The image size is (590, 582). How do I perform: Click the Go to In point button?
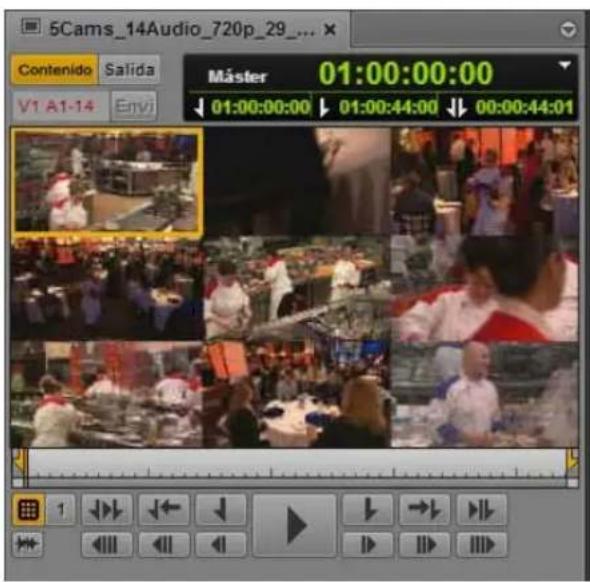pos(164,510)
